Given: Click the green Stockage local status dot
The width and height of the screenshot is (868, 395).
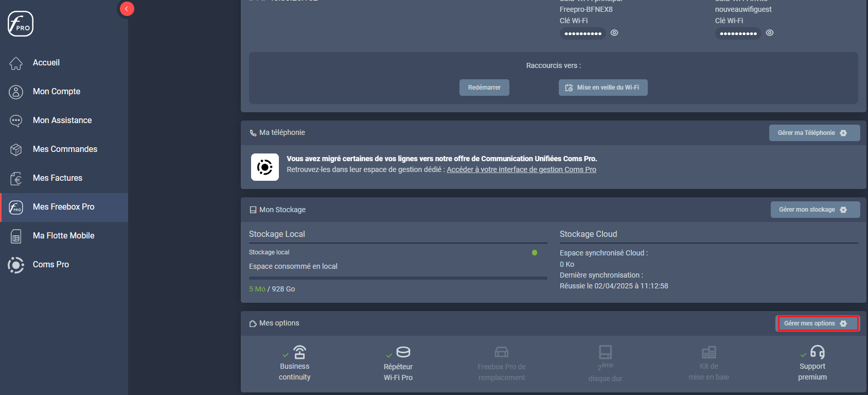Looking at the screenshot, I should tap(535, 252).
